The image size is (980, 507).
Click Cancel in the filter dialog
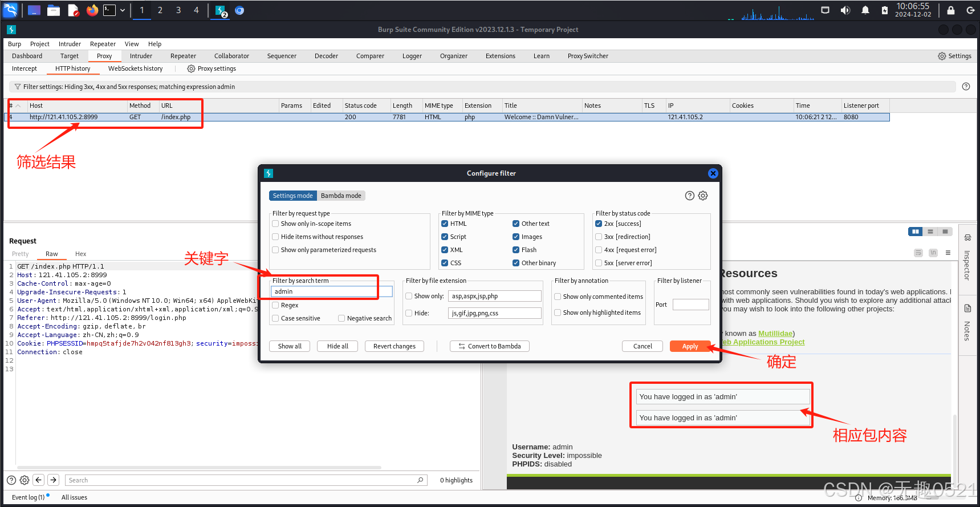pos(643,346)
